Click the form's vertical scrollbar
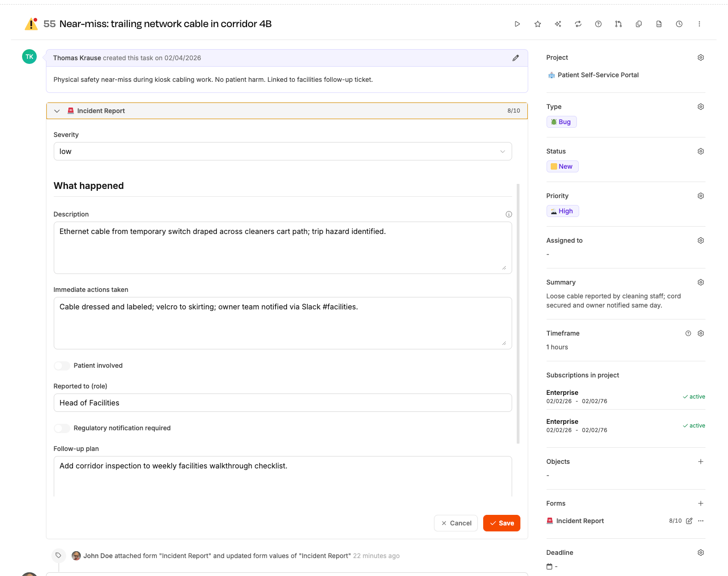 518,313
